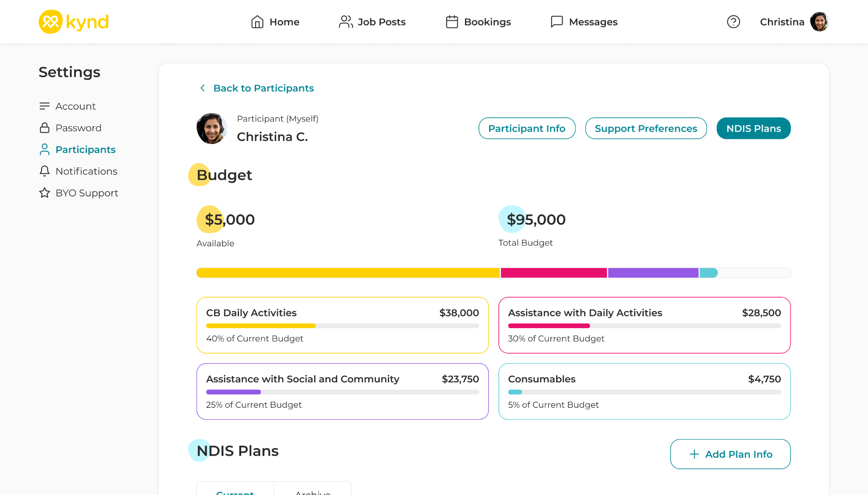Image resolution: width=868 pixels, height=495 pixels.
Task: Click the pink segment of the budget bar
Action: pos(554,273)
